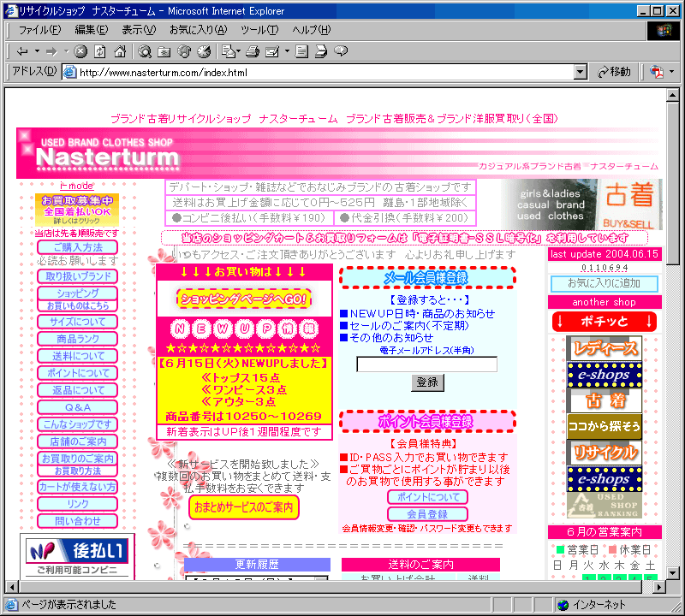This screenshot has height=616, width=685.
Task: Open the Search pane icon
Action: pos(145,51)
